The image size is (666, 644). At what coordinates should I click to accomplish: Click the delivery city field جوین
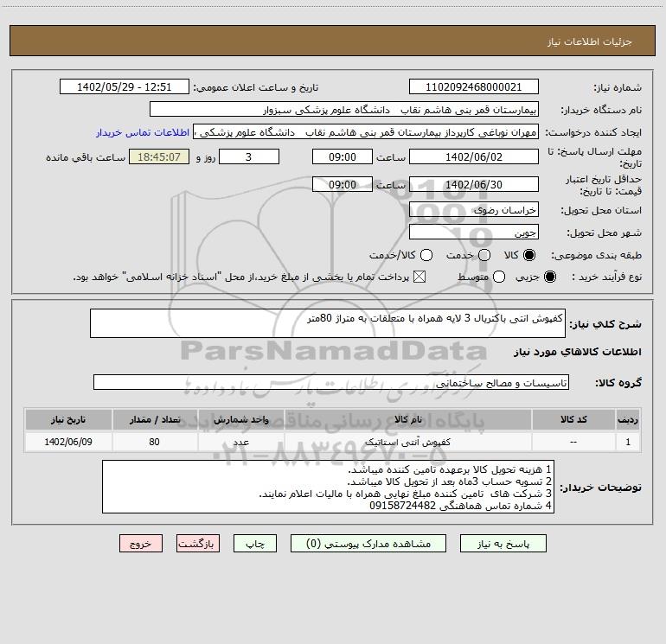pos(474,232)
